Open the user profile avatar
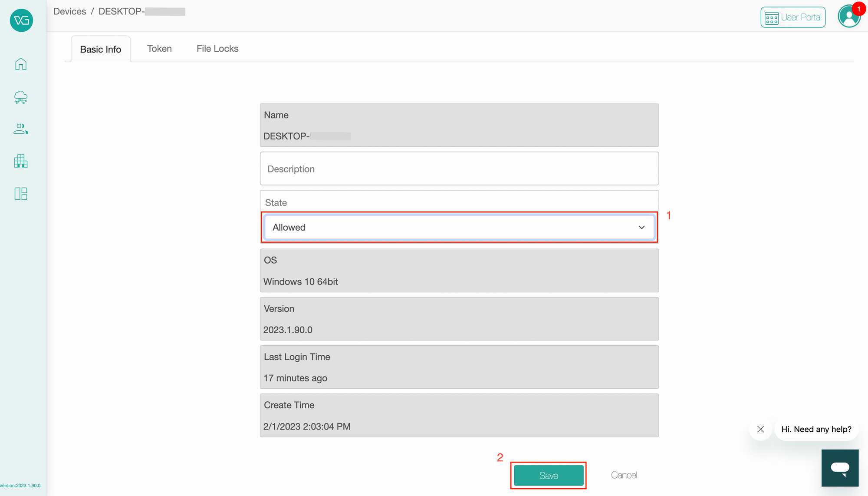The image size is (868, 496). (849, 17)
